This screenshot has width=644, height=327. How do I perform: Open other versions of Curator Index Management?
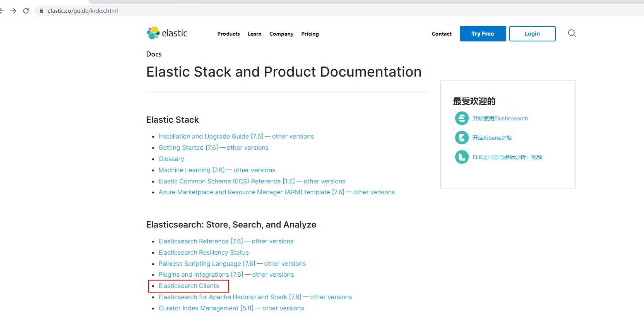[x=283, y=308]
